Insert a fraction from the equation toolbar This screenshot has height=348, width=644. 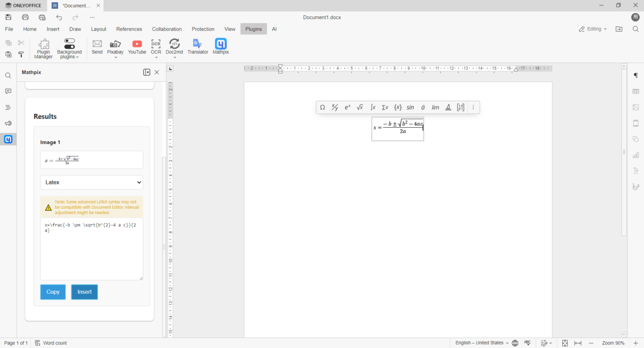click(x=335, y=107)
